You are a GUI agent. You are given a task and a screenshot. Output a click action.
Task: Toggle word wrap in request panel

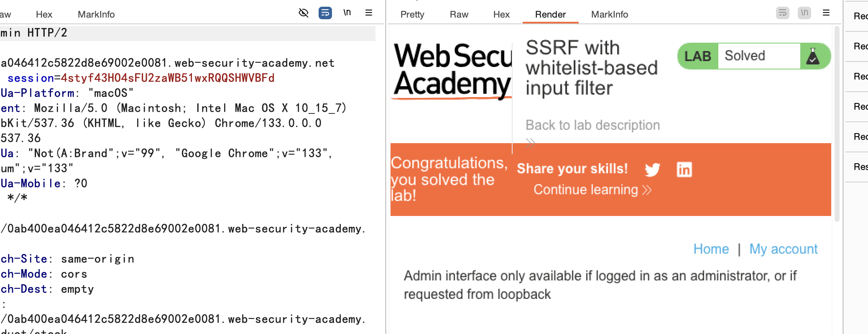[325, 13]
